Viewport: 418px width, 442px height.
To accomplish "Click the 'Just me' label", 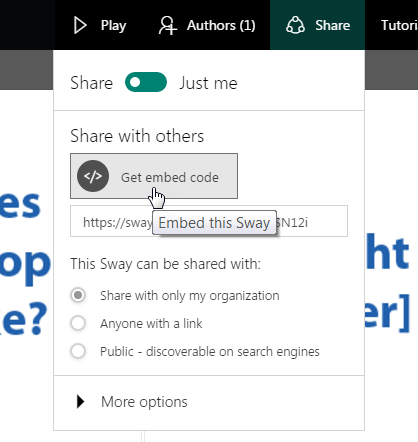I will (208, 83).
